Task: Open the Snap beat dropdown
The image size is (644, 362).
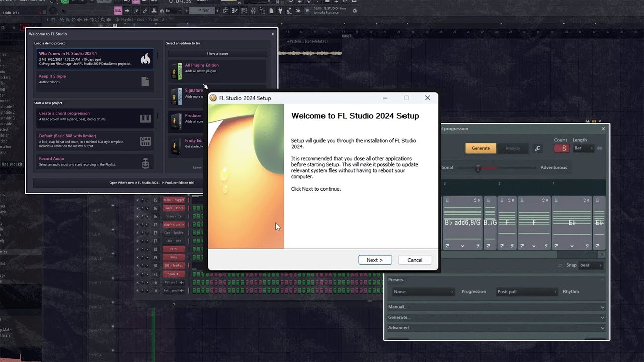Action: pos(590,265)
